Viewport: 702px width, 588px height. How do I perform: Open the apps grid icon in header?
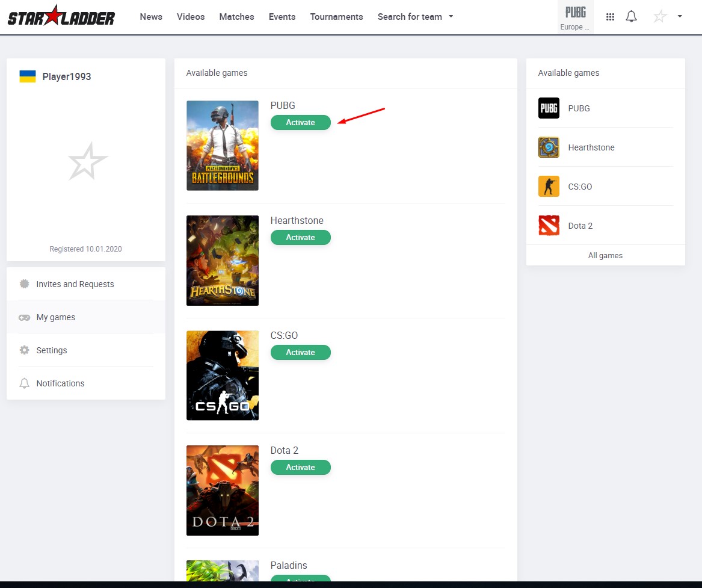pyautogui.click(x=610, y=17)
